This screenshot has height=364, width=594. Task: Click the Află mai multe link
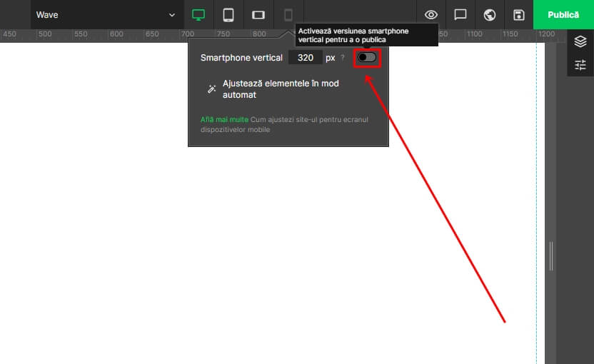(x=224, y=120)
